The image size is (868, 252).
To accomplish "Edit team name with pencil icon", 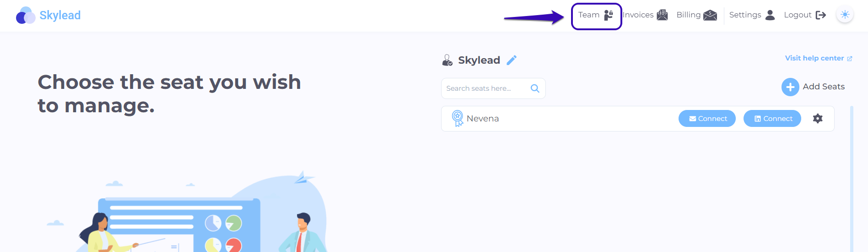I will [x=512, y=60].
